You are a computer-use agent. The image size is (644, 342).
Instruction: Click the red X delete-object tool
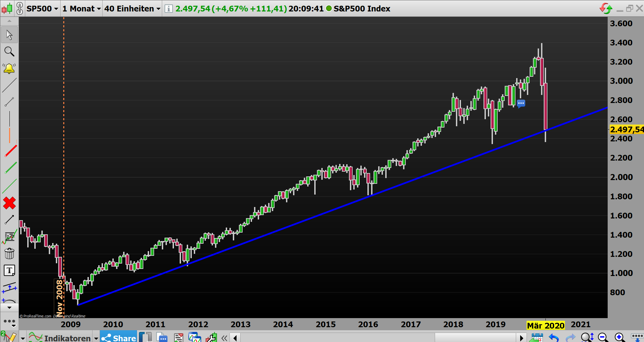pos(9,203)
